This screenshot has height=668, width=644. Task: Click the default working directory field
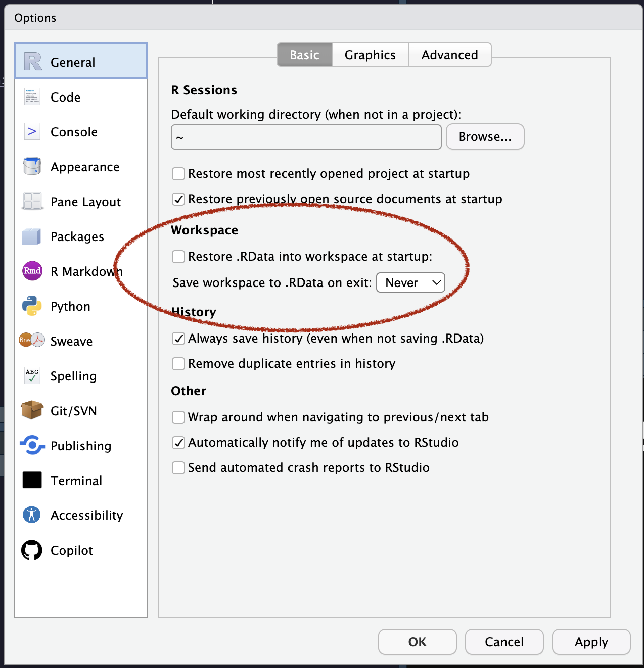(306, 137)
